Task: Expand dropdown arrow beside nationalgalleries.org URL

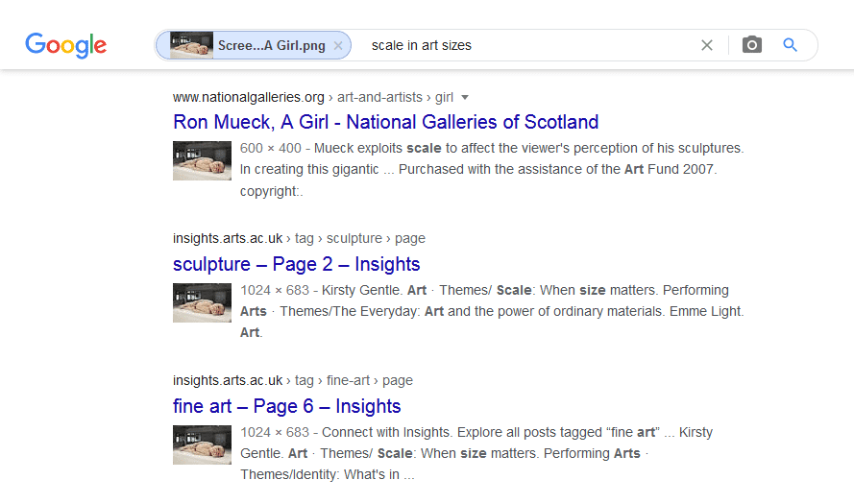Action: pos(465,97)
